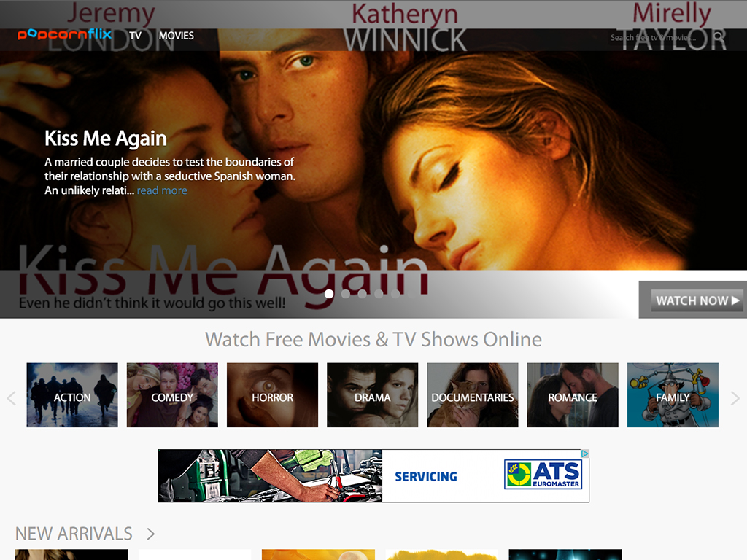The width and height of the screenshot is (747, 560).
Task: Follow the 'read more' link in the description
Action: point(162,190)
